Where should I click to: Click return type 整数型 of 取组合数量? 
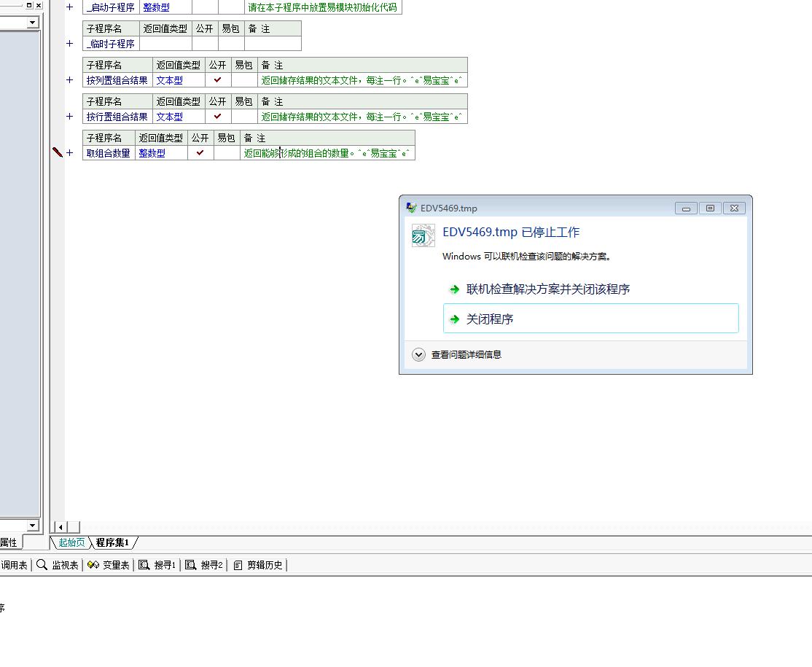click(x=152, y=153)
